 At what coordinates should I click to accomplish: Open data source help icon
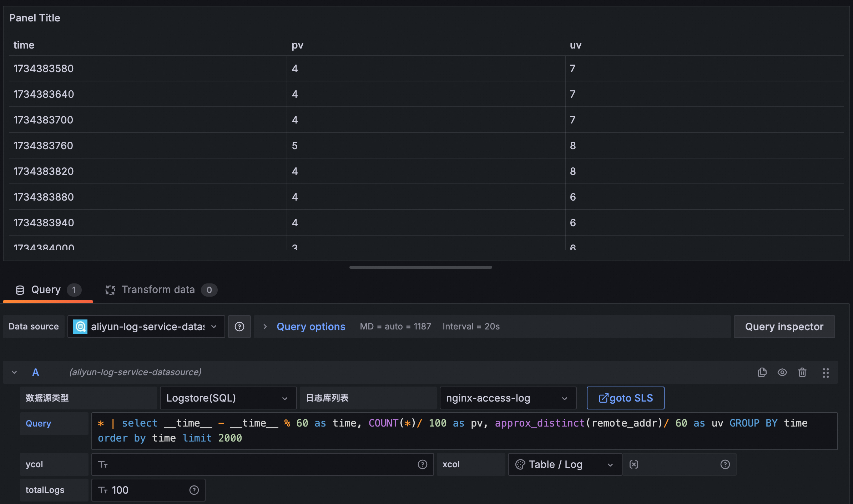pyautogui.click(x=239, y=327)
